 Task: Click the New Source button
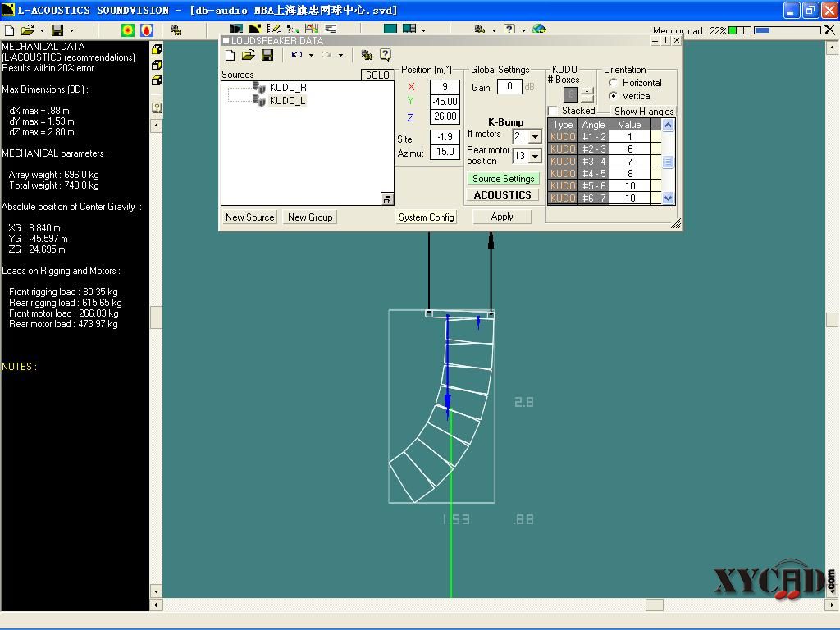[249, 217]
